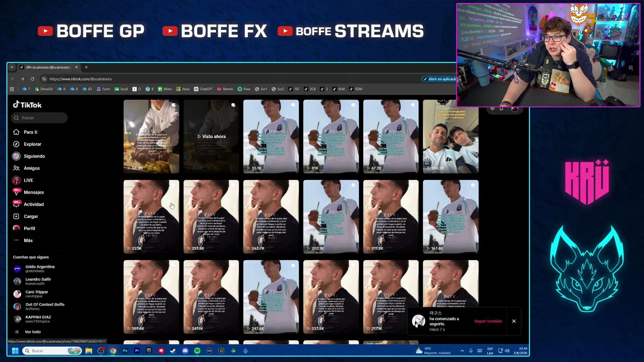Open the Excel bookmark
Viewport: 644px width, 362px height.
pos(121,89)
